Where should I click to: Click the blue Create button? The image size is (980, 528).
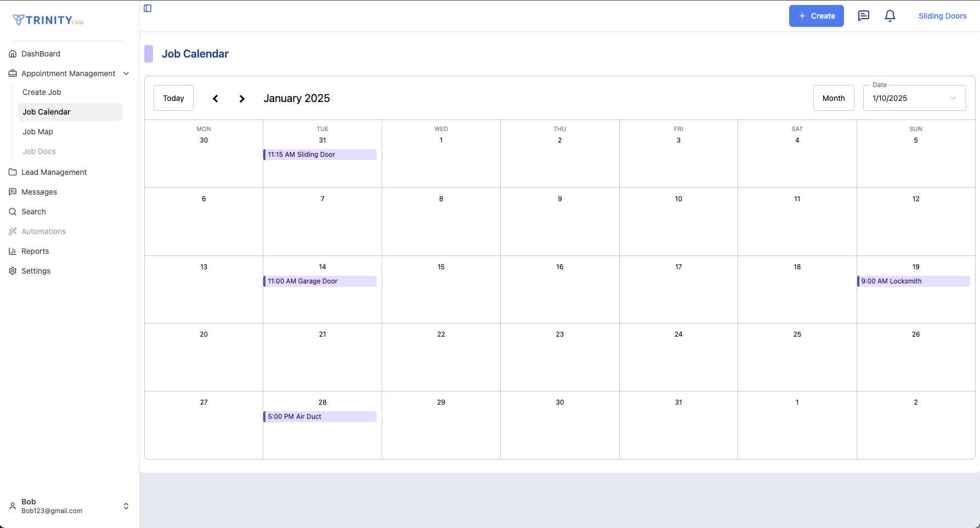pyautogui.click(x=816, y=16)
